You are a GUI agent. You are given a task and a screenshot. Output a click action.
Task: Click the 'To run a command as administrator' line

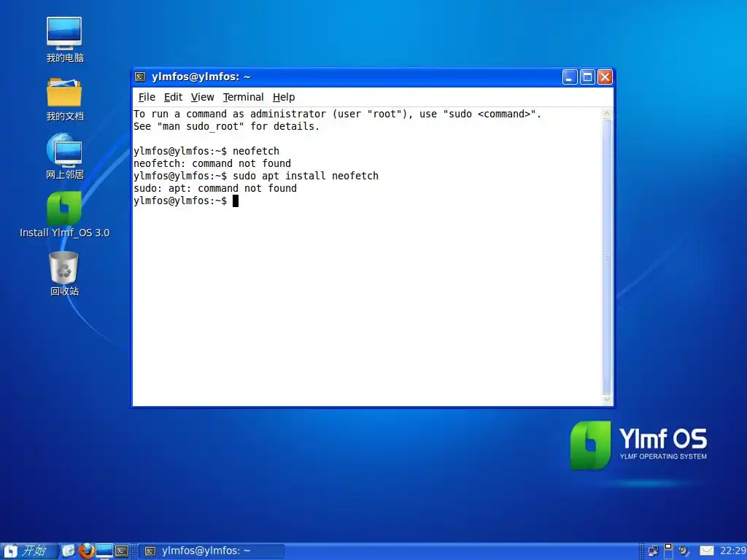[337, 114]
